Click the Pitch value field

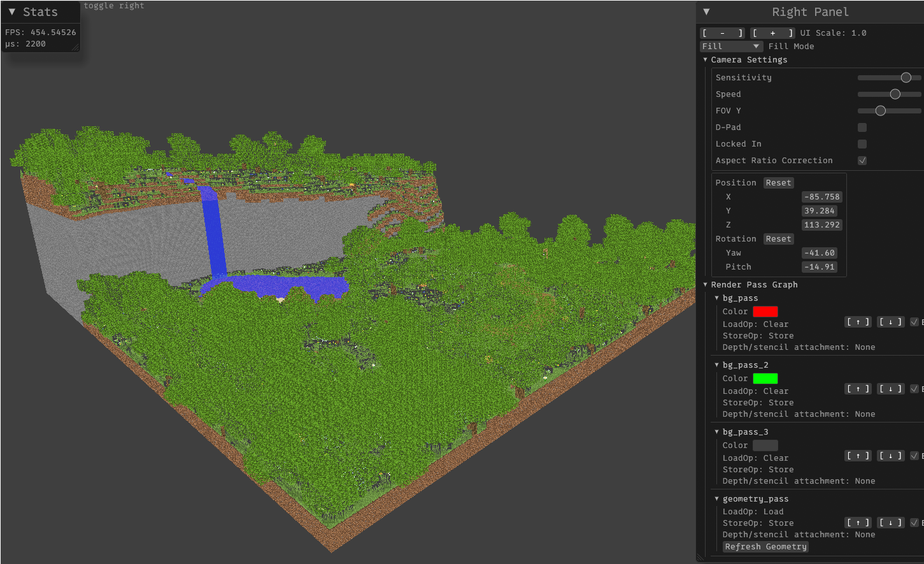pos(819,266)
